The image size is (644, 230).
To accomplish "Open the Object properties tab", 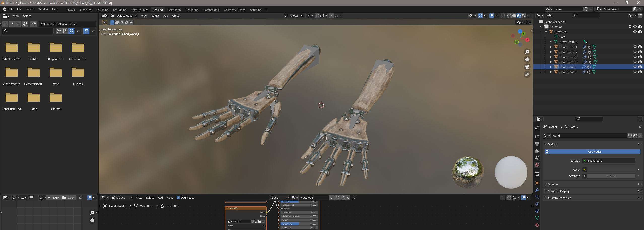I will [x=537, y=183].
